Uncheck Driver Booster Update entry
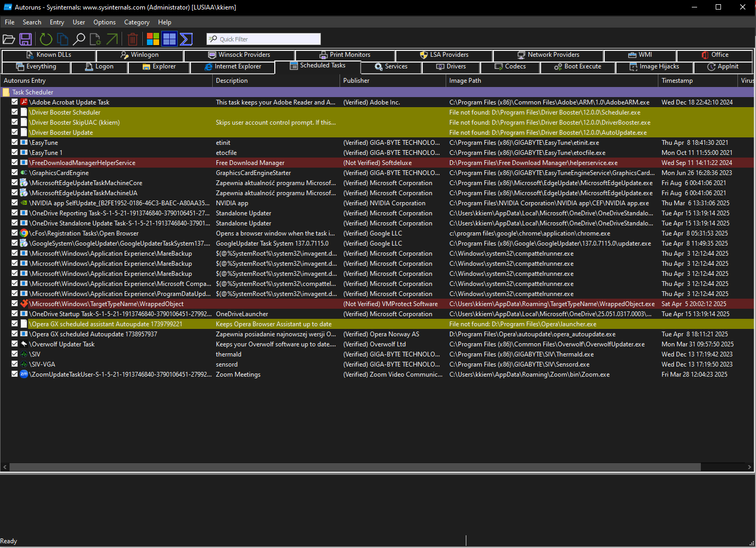 pyautogui.click(x=15, y=132)
